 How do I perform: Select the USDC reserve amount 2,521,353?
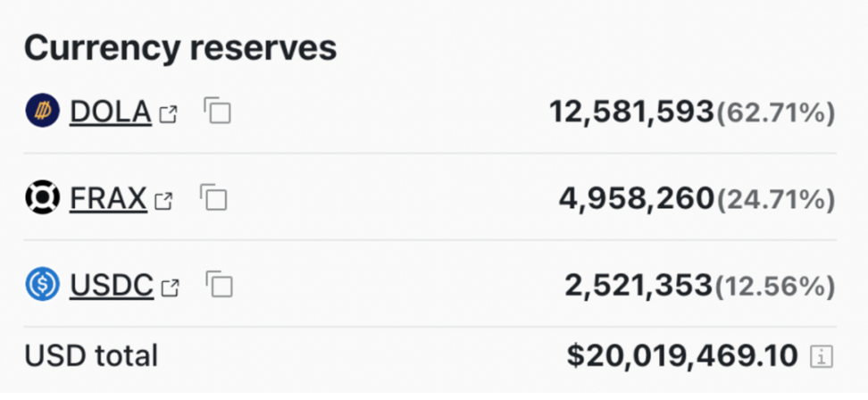click(638, 286)
